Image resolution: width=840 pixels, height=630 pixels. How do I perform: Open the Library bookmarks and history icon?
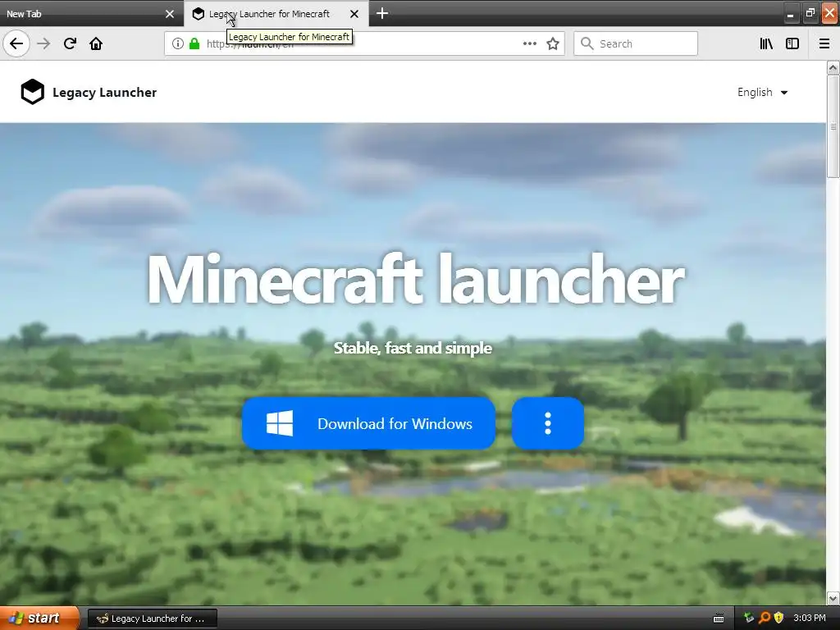click(x=766, y=43)
